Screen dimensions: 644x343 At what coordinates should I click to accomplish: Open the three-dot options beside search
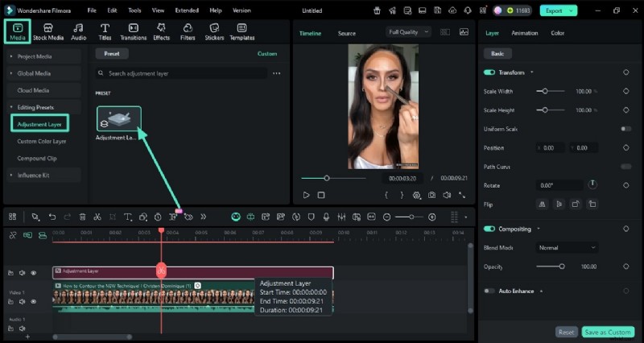[x=276, y=73]
